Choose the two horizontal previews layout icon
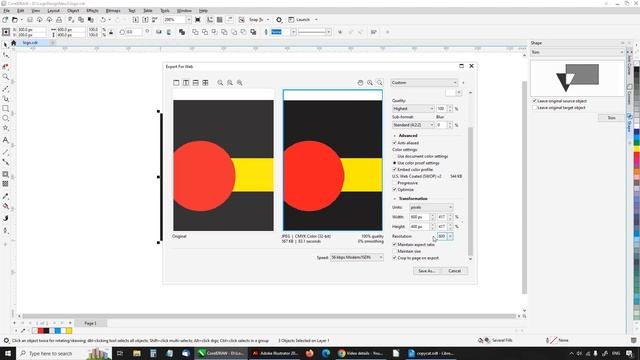The image size is (640, 360). (x=196, y=83)
